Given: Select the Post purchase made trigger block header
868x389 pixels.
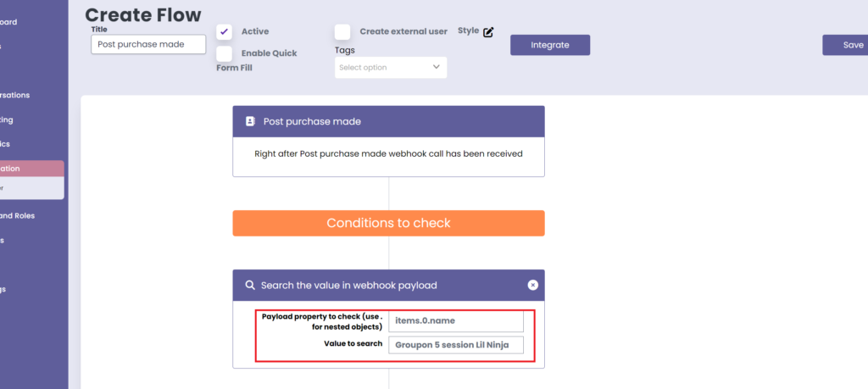Looking at the screenshot, I should tap(388, 121).
